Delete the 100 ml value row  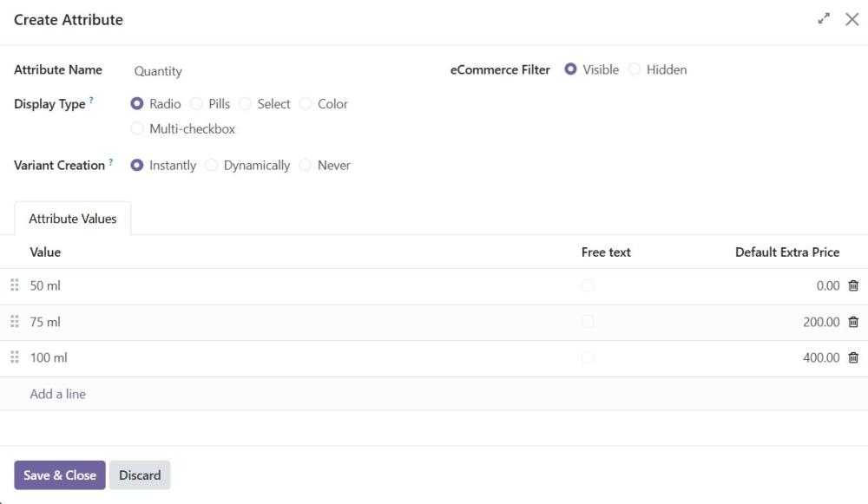click(852, 357)
